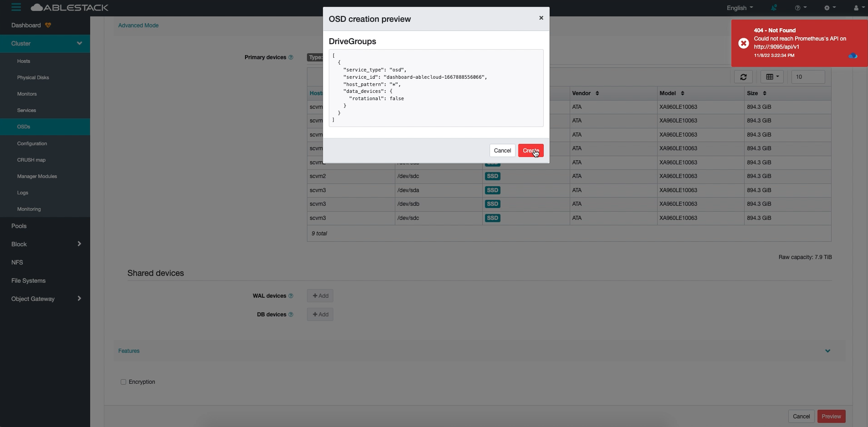This screenshot has width=868, height=427.
Task: Enable the Encryption checkbox
Action: click(x=123, y=382)
